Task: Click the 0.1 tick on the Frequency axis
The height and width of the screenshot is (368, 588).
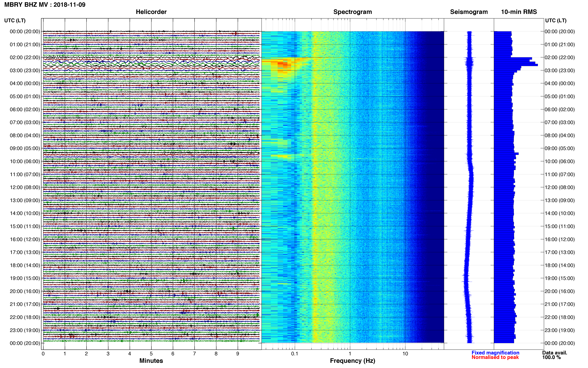Action: pos(295,354)
